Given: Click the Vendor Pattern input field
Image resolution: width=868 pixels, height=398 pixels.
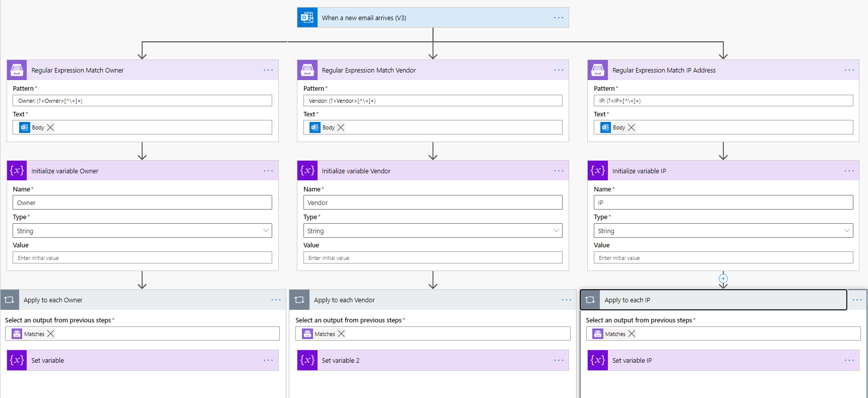Looking at the screenshot, I should tap(432, 101).
